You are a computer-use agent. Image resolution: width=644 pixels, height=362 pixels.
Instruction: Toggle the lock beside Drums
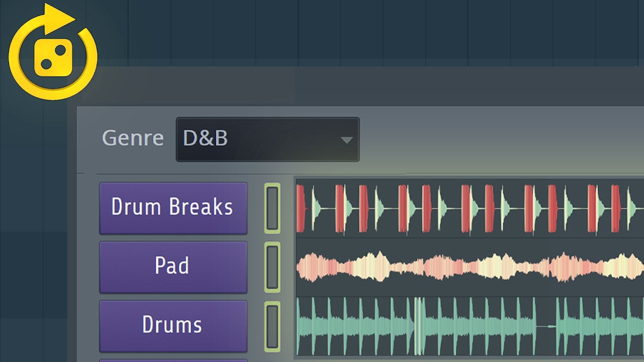point(272,326)
